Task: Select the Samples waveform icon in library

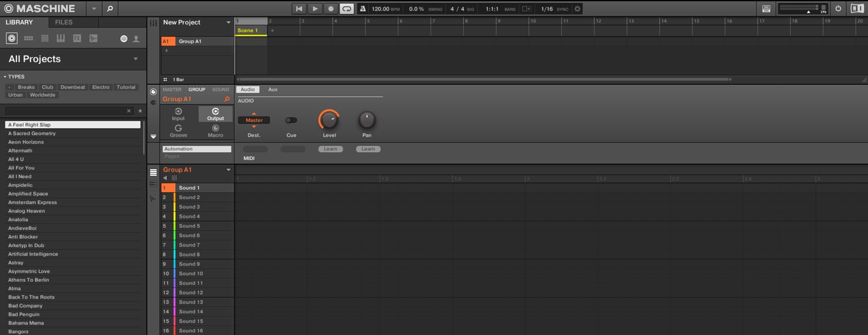Action: point(93,39)
